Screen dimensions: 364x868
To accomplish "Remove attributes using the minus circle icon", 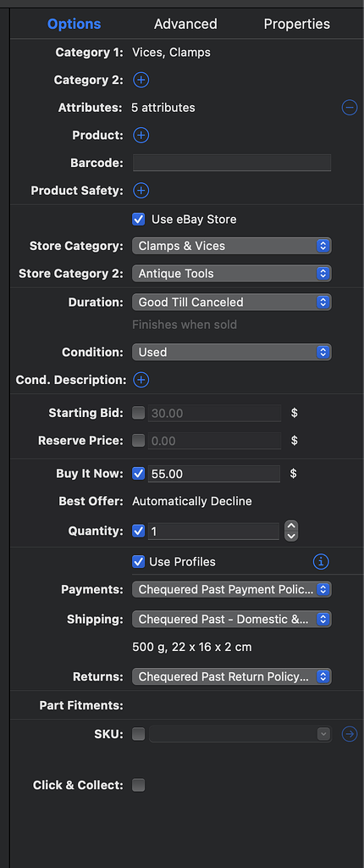I will (x=349, y=108).
